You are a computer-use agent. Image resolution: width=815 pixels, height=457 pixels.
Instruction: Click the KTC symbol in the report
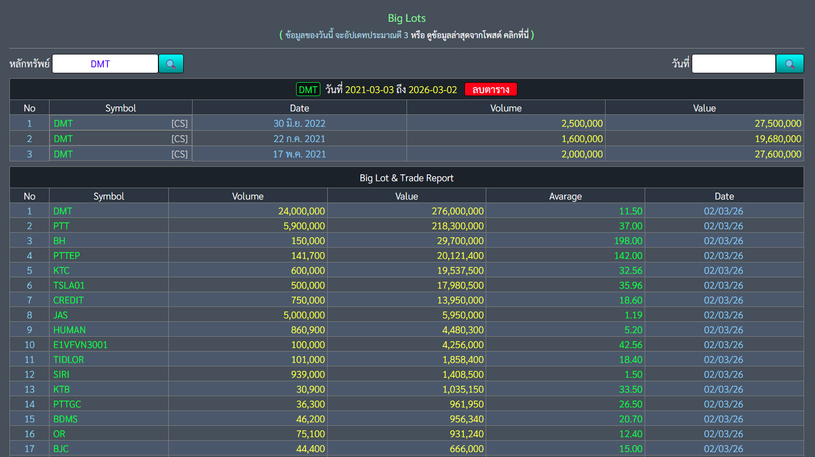pyautogui.click(x=62, y=270)
